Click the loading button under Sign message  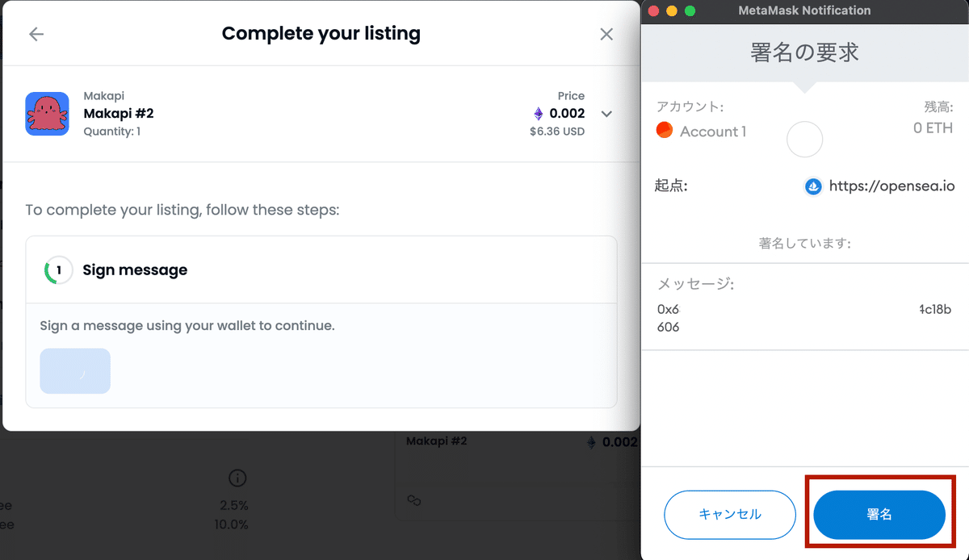point(75,371)
